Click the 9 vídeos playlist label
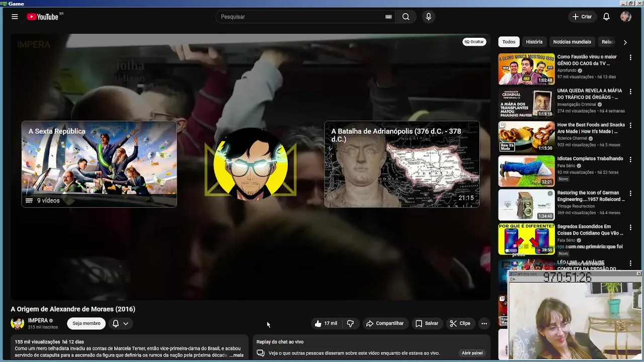The width and height of the screenshot is (644, 362). pyautogui.click(x=48, y=201)
